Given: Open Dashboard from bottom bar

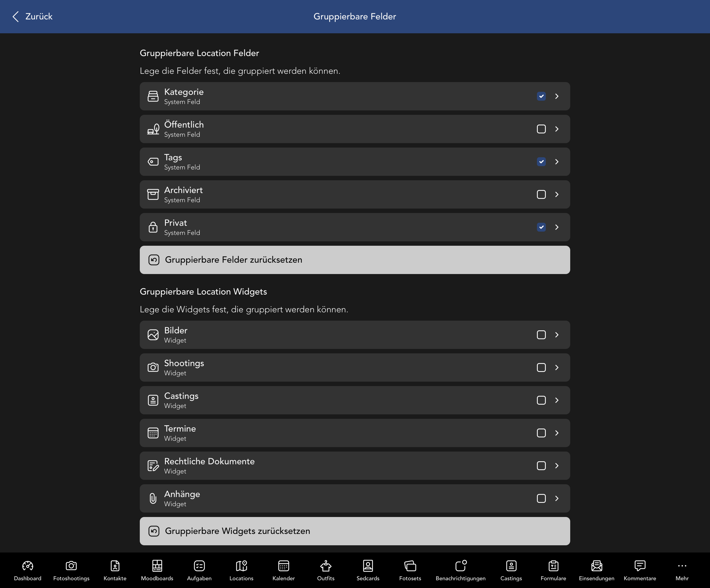Looking at the screenshot, I should point(28,570).
